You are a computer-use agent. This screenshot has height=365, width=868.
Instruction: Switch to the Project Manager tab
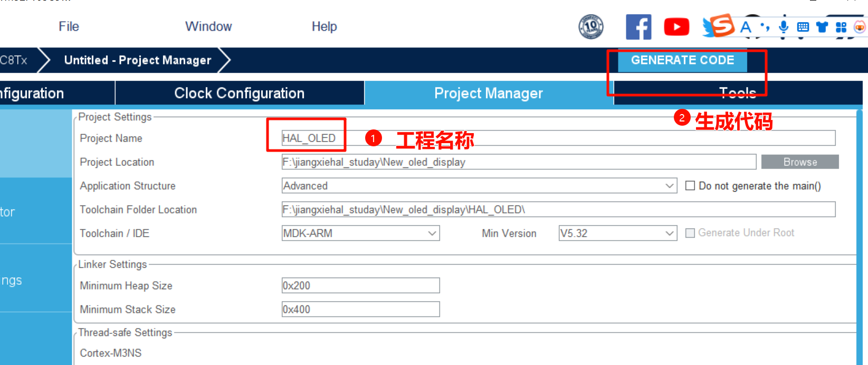click(x=489, y=93)
